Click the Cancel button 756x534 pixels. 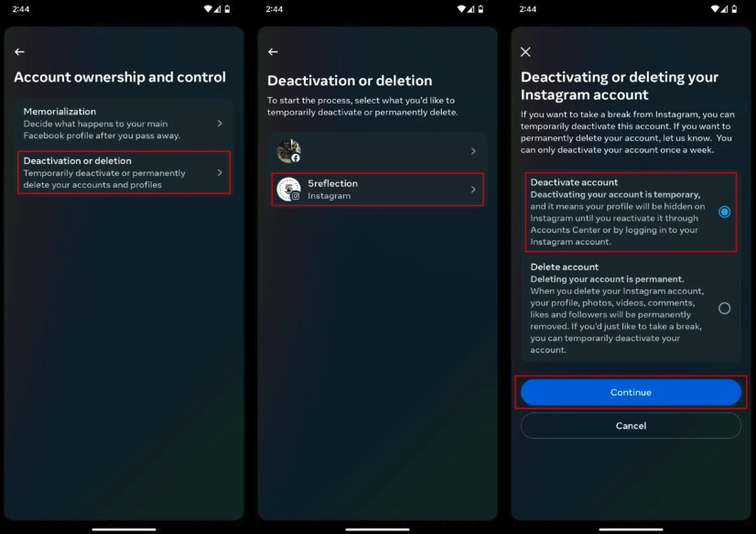coord(631,426)
